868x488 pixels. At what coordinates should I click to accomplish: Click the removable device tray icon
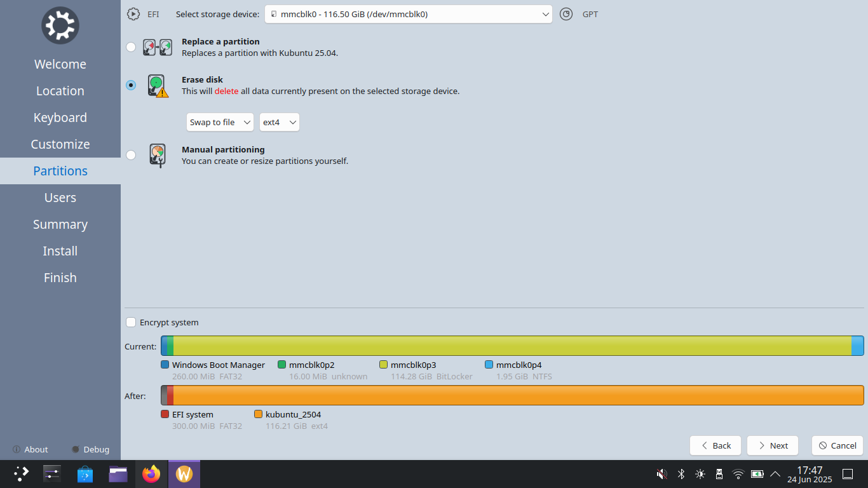pos(719,474)
